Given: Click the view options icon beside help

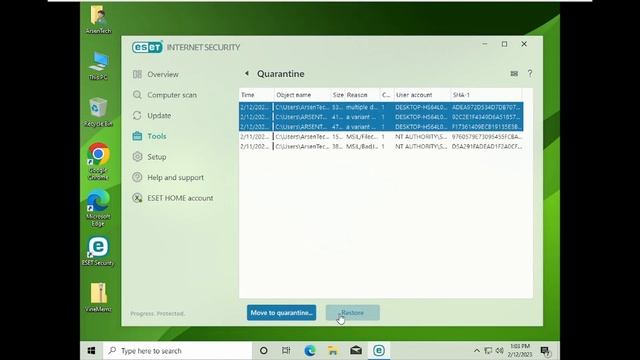Looking at the screenshot, I should pos(514,73).
